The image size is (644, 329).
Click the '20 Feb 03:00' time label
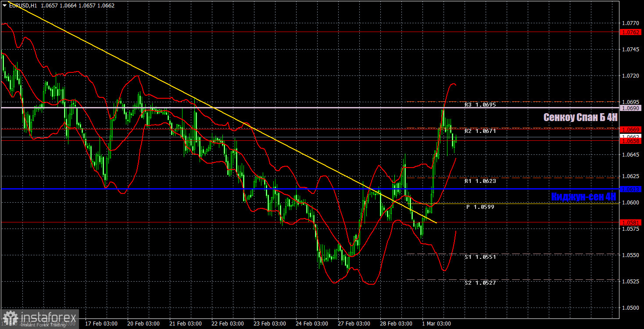[143, 324]
